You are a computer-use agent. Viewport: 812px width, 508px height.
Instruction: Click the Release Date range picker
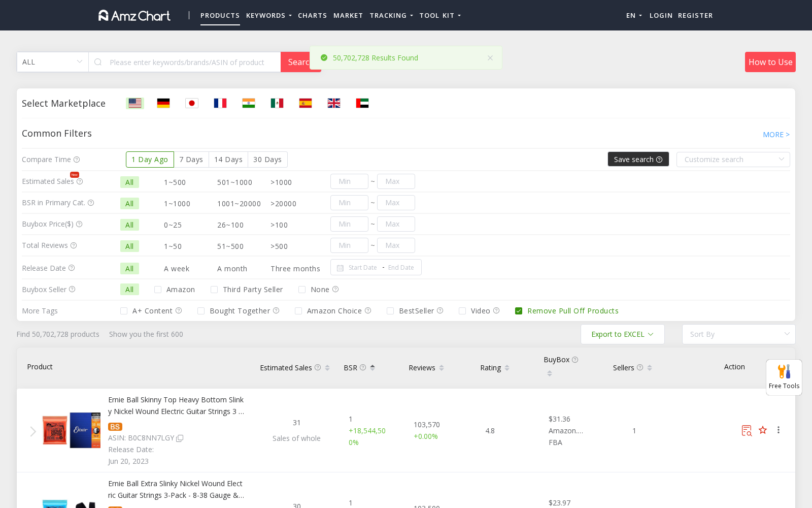[x=376, y=268]
